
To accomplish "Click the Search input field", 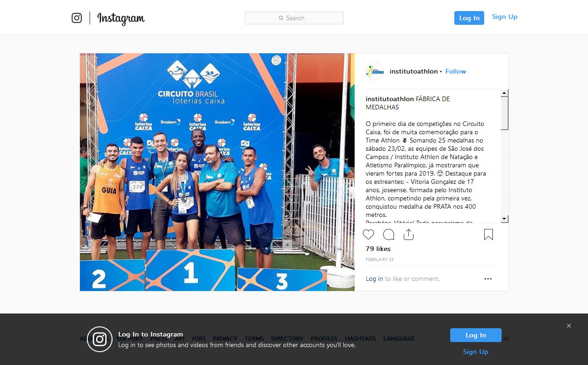I will click(294, 18).
